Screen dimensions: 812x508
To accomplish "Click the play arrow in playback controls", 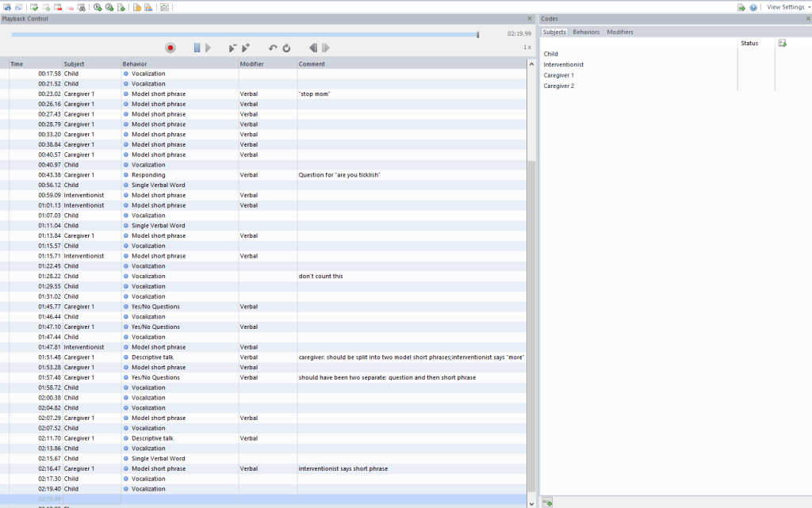I will (x=208, y=48).
